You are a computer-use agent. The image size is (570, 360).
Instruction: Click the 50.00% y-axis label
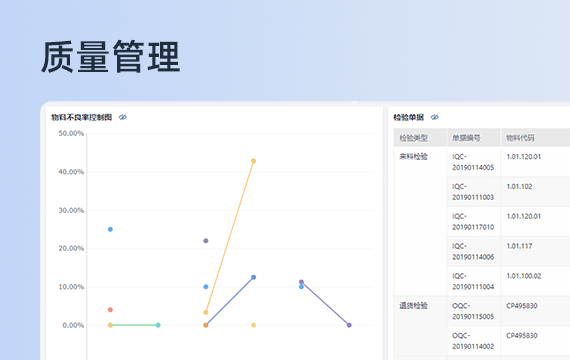click(71, 133)
